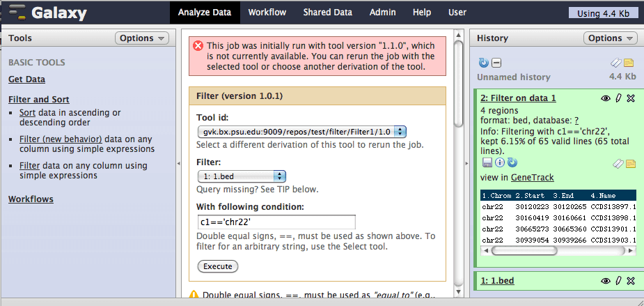644x306 pixels.
Task: Delete the Filter on data 1 dataset
Action: [x=630, y=99]
